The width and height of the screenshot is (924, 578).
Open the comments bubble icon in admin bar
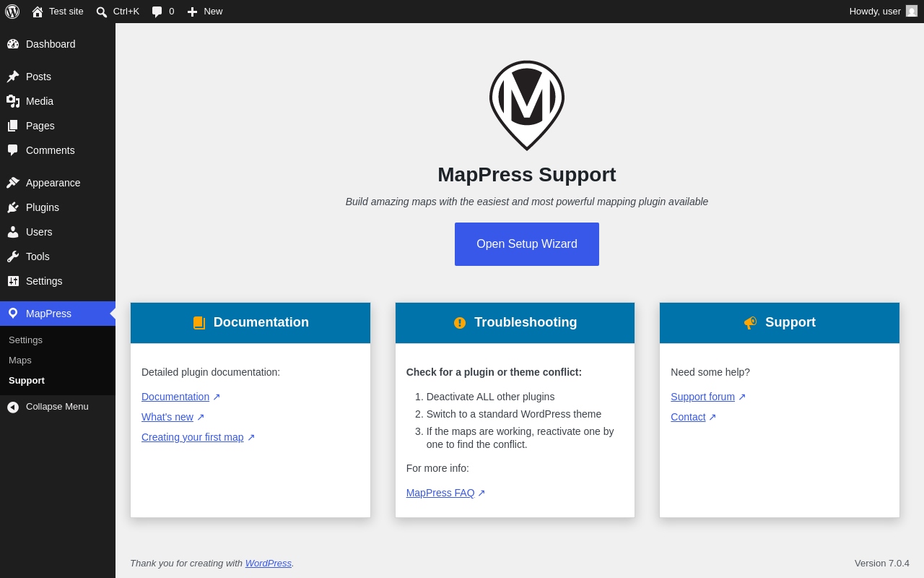157,12
